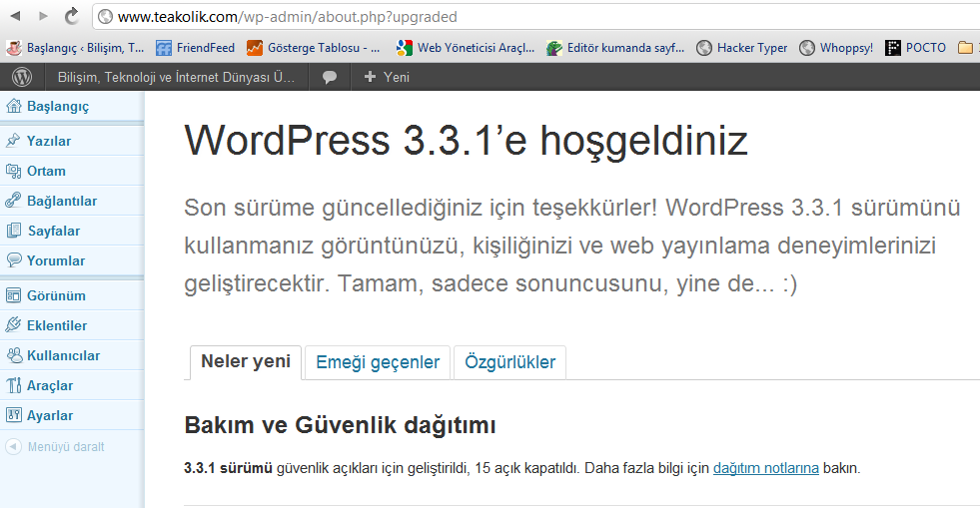The width and height of the screenshot is (980, 508).
Task: Open the Başlangıç ‹ Bilişim bookmark
Action: 76,48
